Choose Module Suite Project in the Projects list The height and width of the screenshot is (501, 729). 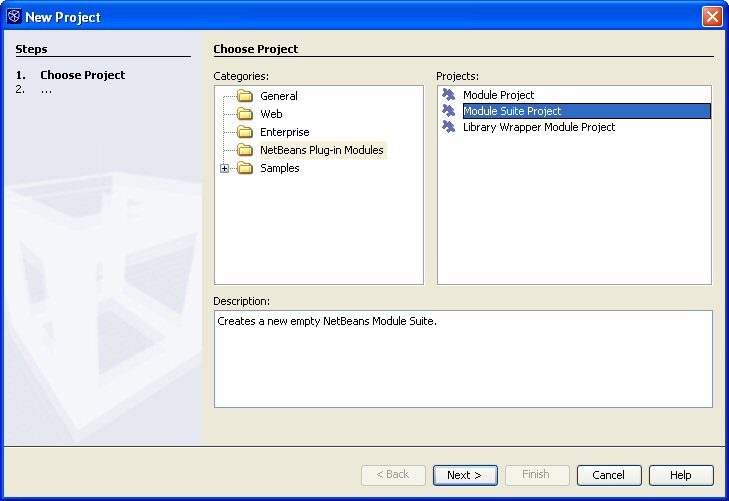pyautogui.click(x=586, y=111)
